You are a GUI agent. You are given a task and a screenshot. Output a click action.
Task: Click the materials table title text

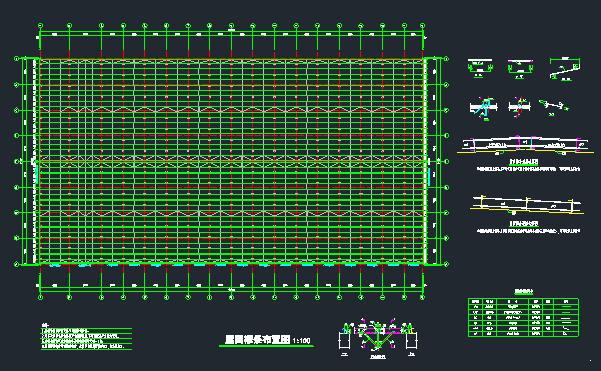(x=523, y=291)
